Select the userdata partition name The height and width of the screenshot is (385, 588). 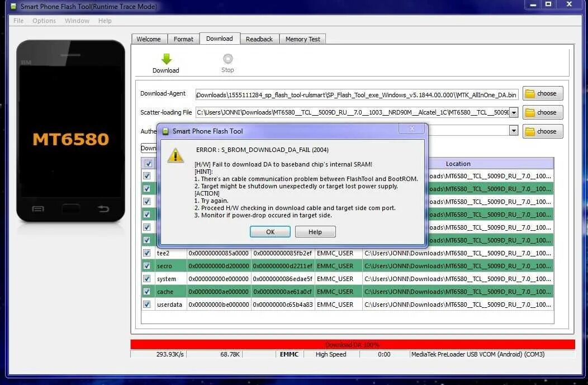pyautogui.click(x=169, y=305)
